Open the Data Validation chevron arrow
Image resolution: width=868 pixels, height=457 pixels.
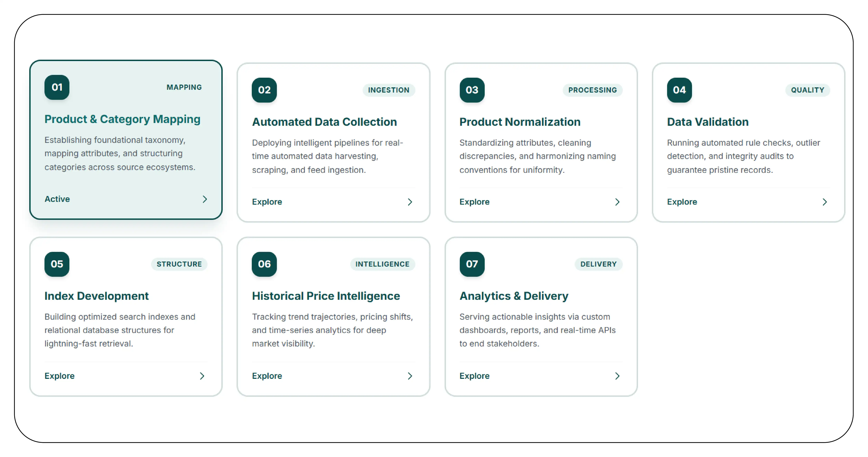coord(825,202)
